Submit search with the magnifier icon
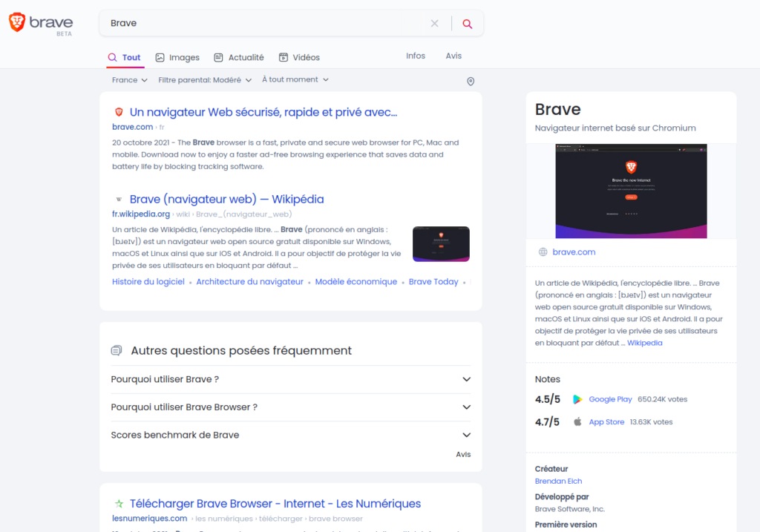 (x=468, y=23)
